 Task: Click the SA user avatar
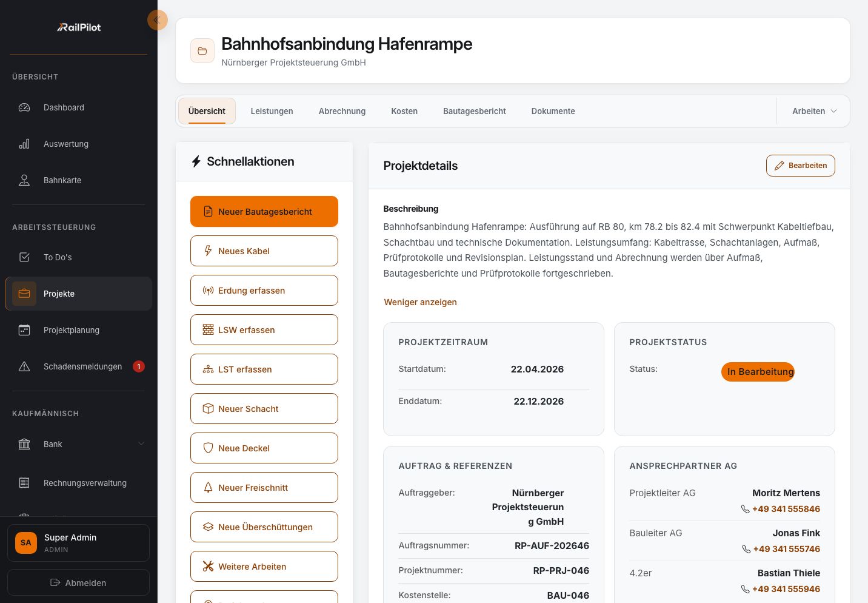[26, 543]
